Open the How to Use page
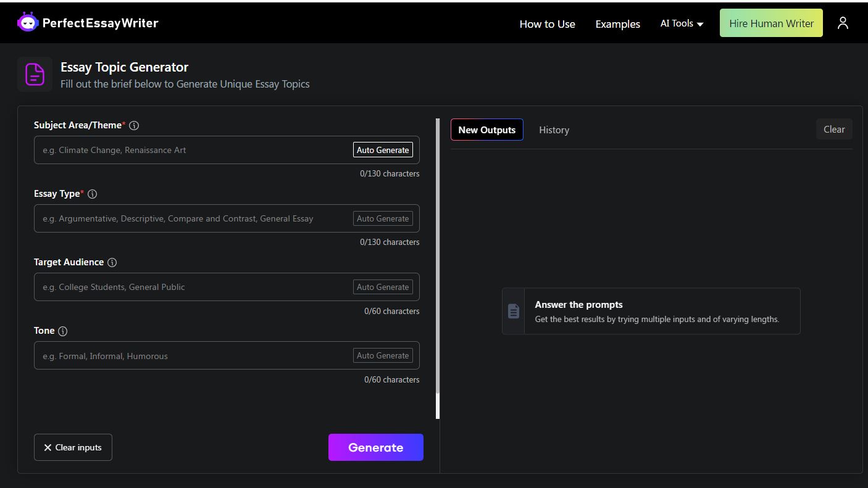Image resolution: width=868 pixels, height=488 pixels. coord(547,24)
